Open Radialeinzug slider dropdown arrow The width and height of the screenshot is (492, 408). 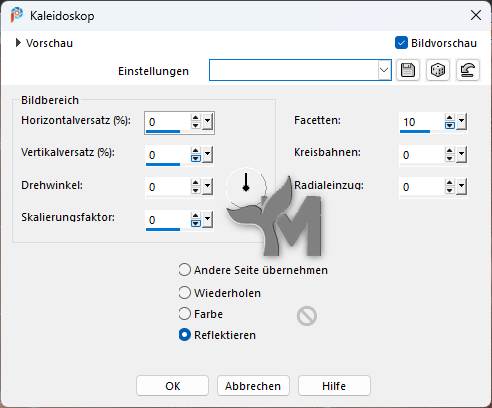tap(461, 187)
